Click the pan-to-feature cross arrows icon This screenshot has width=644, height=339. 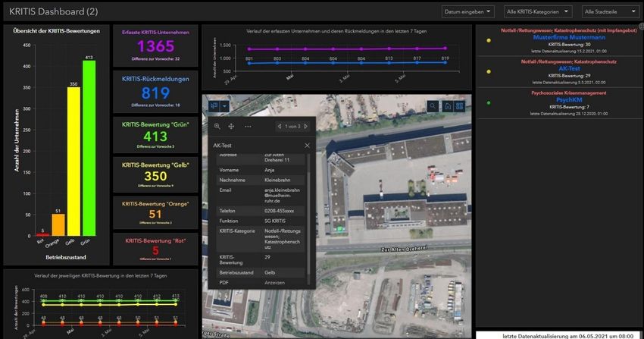pos(231,127)
